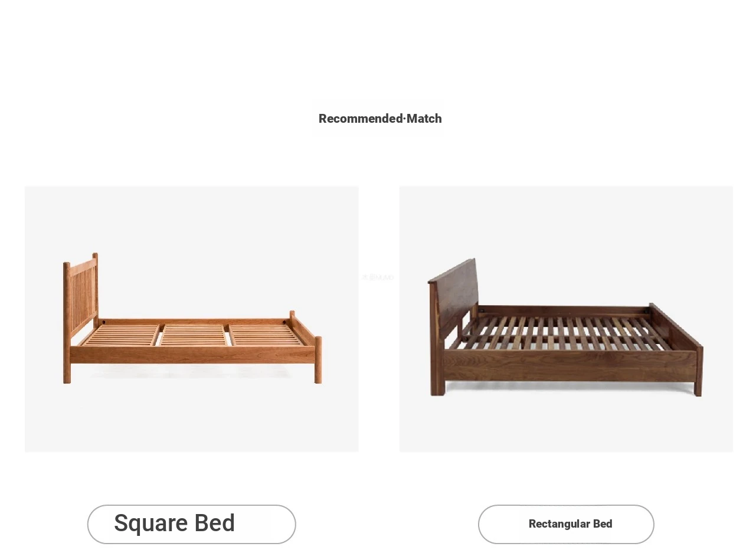Click the faint watermark between the two images

[x=378, y=277]
